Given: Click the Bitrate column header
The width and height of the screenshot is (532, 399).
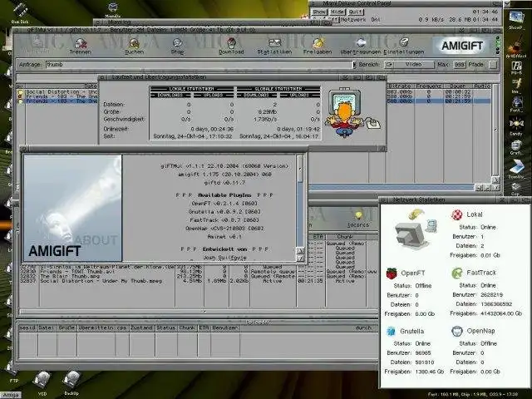Looking at the screenshot, I should tap(400, 86).
